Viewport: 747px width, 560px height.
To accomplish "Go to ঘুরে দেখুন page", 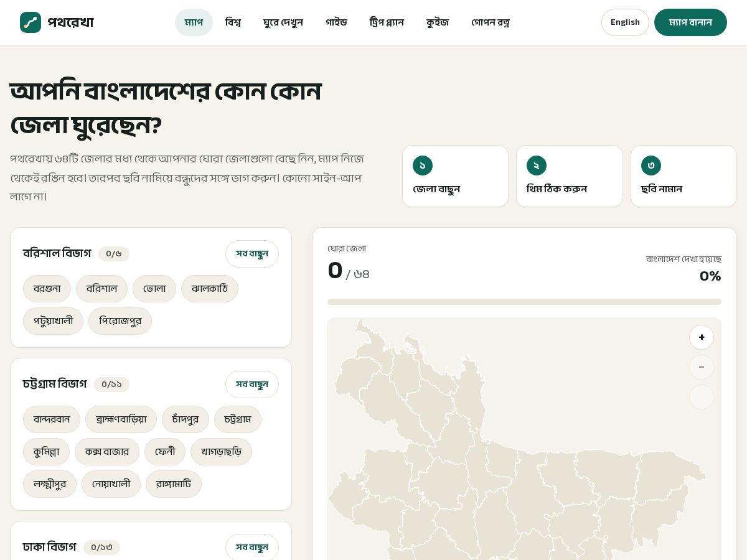I will pos(283,22).
